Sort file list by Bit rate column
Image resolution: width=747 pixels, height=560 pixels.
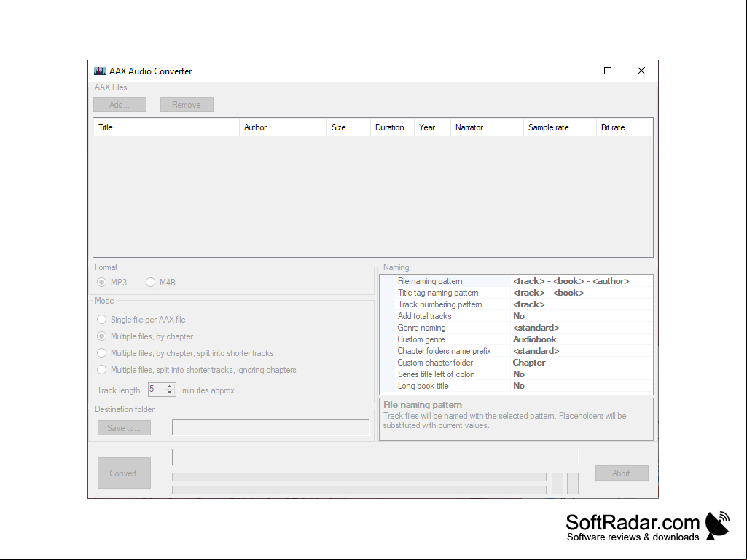click(625, 127)
